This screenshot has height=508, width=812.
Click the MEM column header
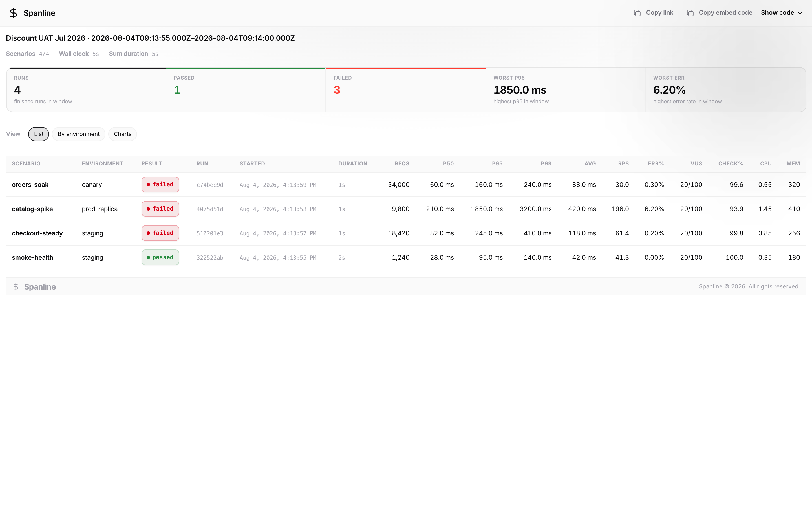click(x=793, y=164)
